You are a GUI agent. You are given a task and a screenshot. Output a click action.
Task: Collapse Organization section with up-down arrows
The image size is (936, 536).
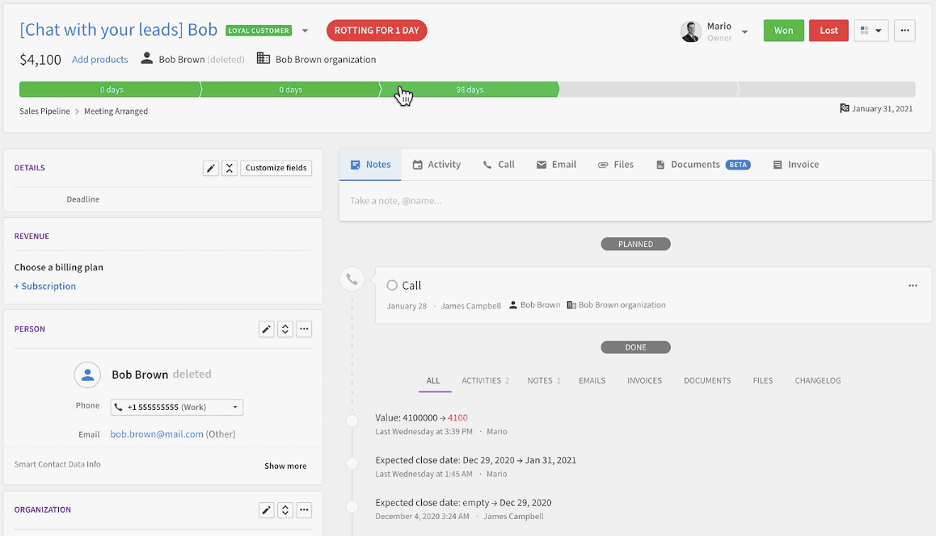pyautogui.click(x=285, y=510)
